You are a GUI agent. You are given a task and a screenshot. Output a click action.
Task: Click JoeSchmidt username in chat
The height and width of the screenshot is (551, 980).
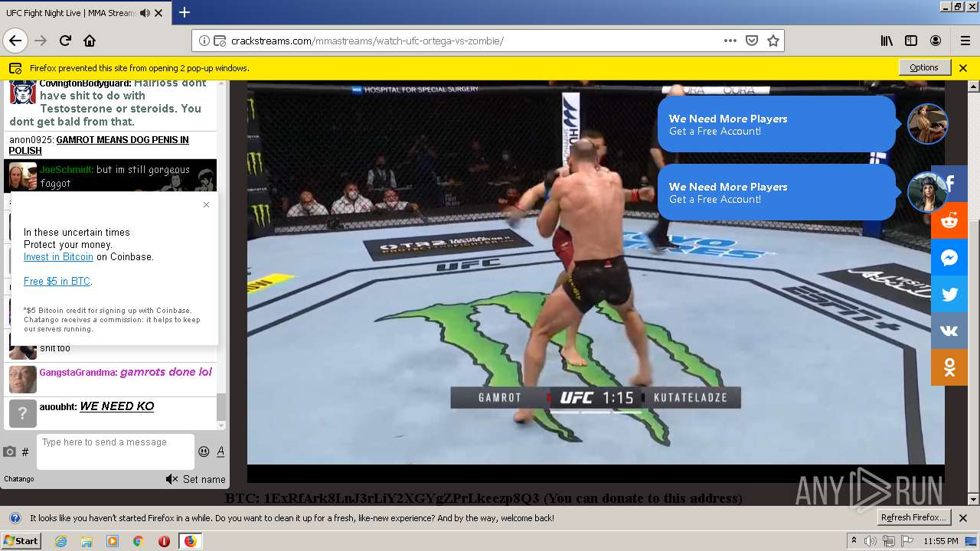(67, 170)
